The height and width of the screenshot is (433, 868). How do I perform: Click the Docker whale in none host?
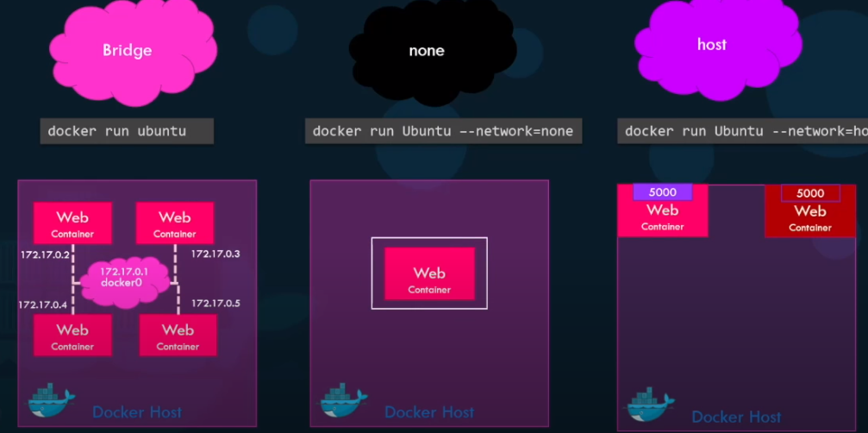(343, 400)
